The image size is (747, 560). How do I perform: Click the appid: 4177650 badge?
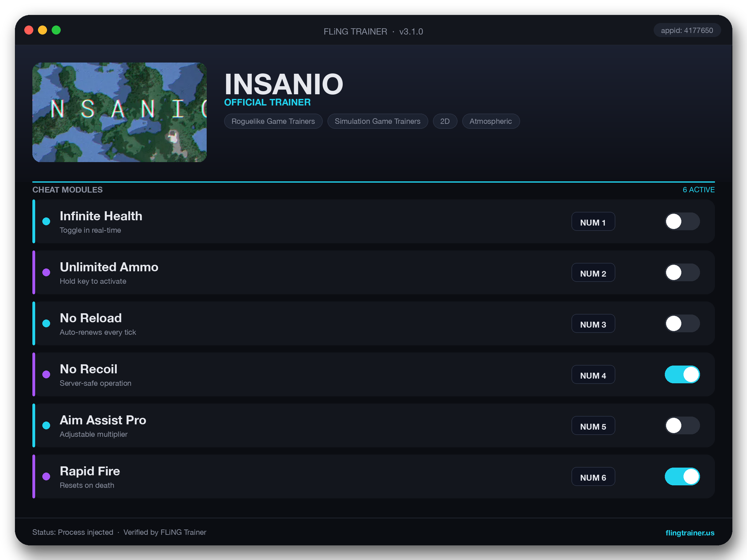point(687,30)
